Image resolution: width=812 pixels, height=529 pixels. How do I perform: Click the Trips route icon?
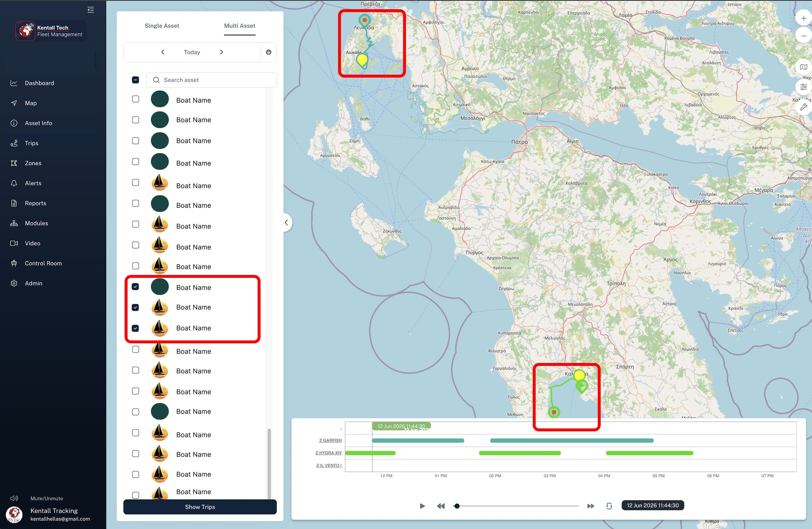click(x=14, y=143)
